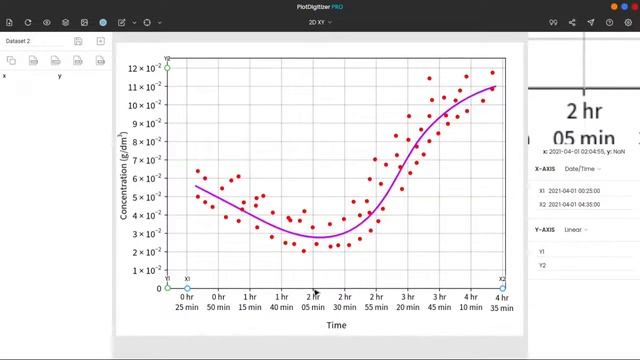Click the 'x' column header in data table

(x=4, y=76)
